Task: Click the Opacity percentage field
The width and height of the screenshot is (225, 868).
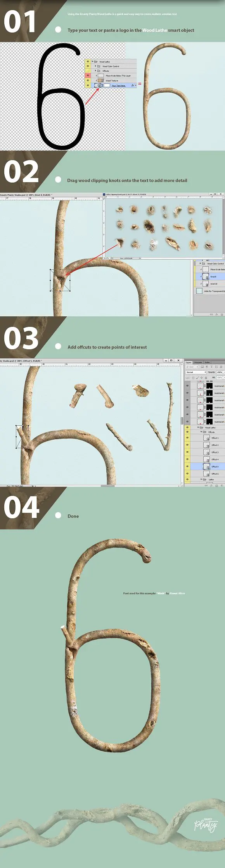Action: tap(220, 372)
